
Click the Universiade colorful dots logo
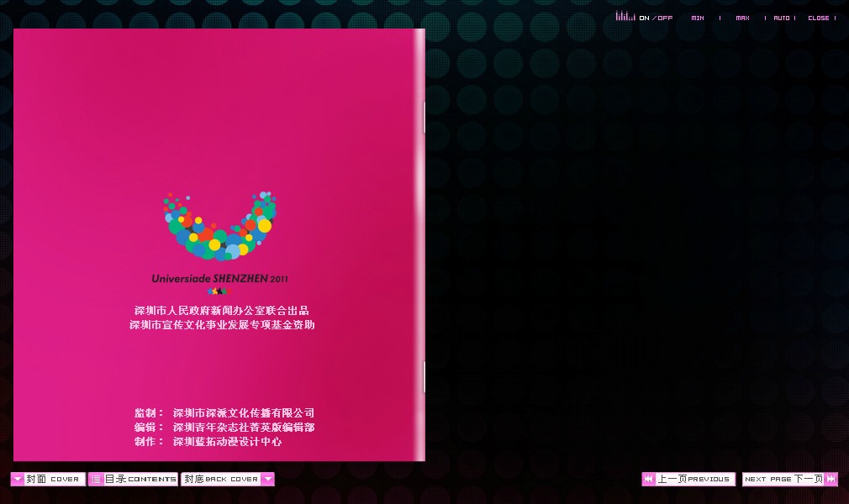point(220,226)
